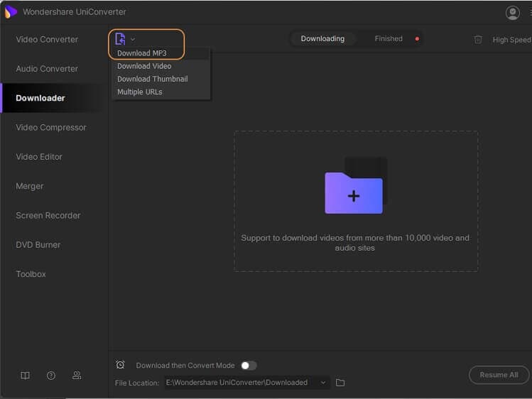The height and width of the screenshot is (399, 532).
Task: Click the paste URL download icon
Action: [x=120, y=39]
